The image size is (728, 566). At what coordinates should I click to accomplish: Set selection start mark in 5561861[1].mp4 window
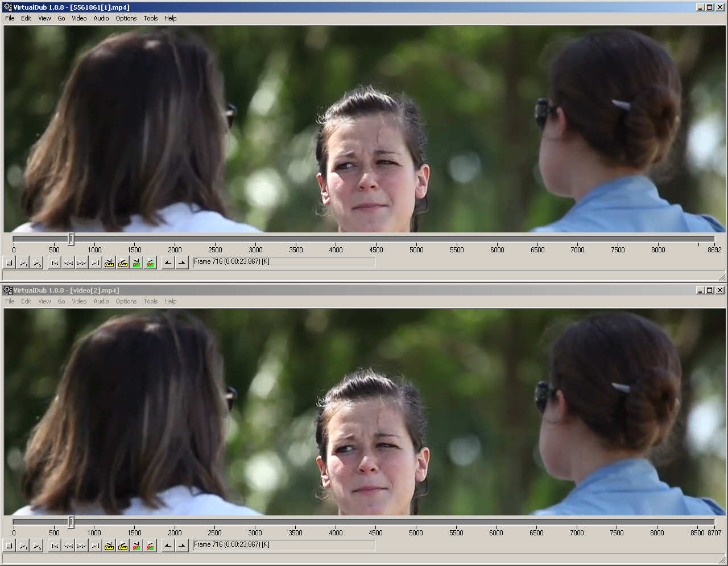coord(168,263)
